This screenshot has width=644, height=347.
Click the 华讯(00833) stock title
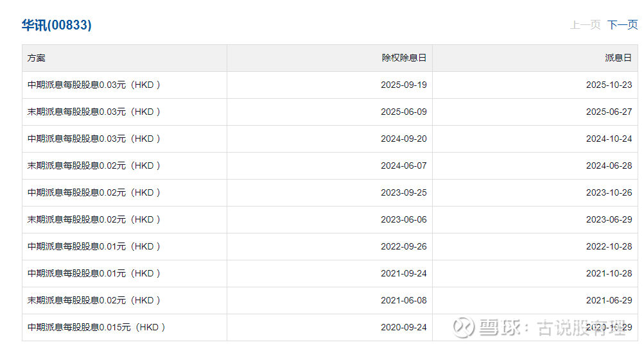(x=57, y=25)
